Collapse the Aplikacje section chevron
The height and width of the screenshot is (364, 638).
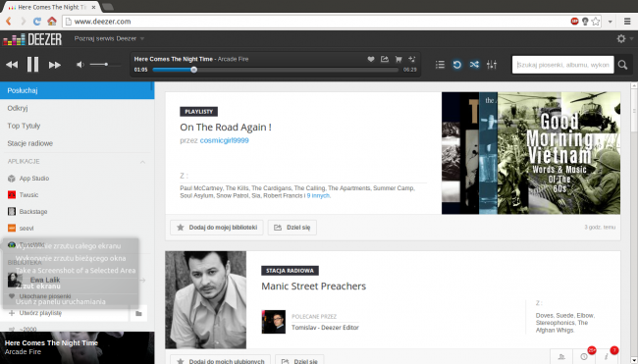click(x=142, y=162)
